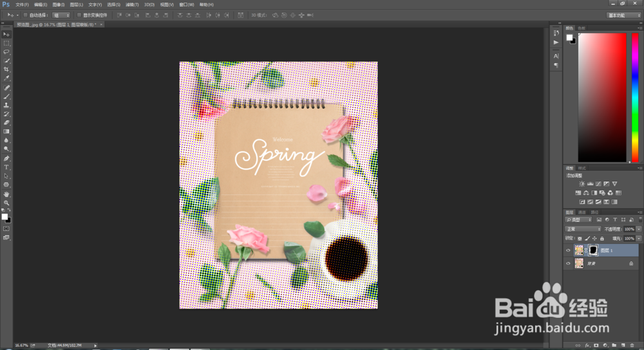Select the Pen tool

(6, 158)
